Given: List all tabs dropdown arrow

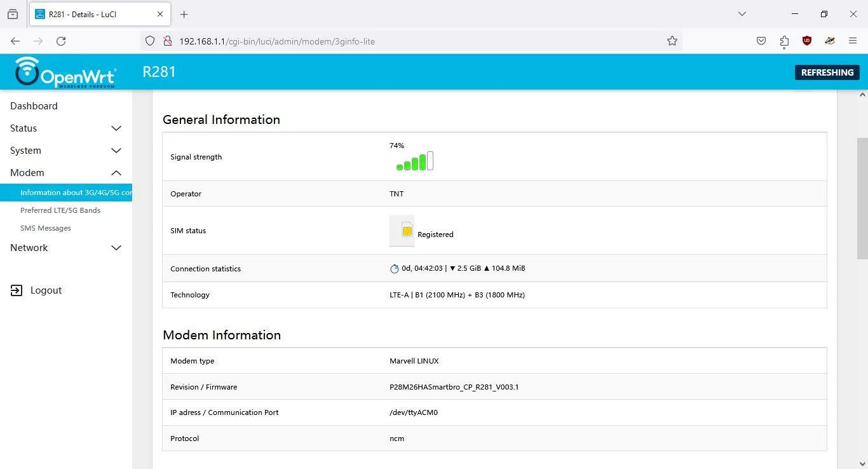Looking at the screenshot, I should coord(742,14).
